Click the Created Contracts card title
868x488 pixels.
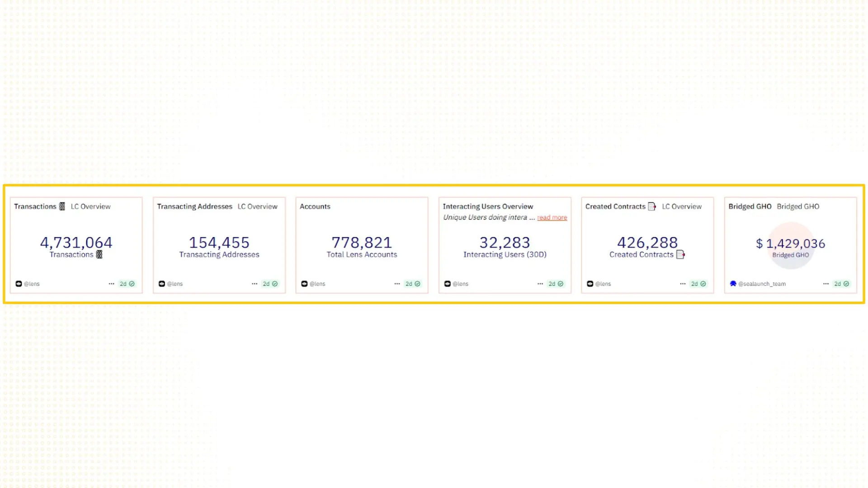click(x=615, y=206)
